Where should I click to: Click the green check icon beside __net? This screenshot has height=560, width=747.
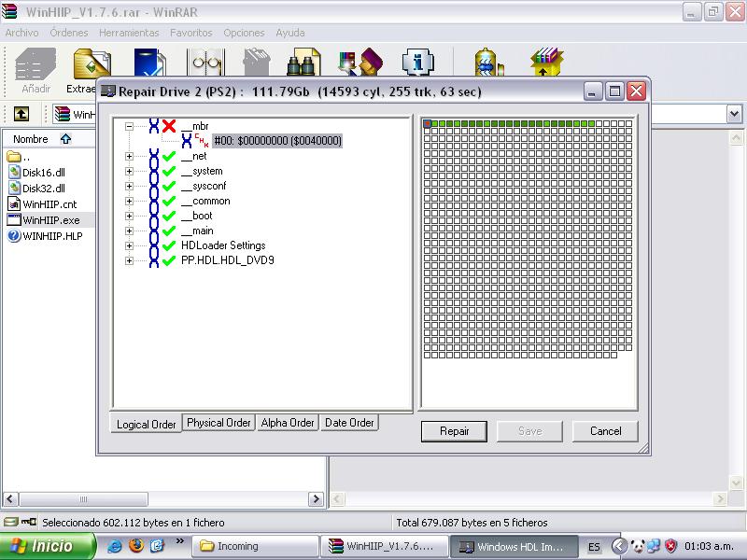point(169,156)
